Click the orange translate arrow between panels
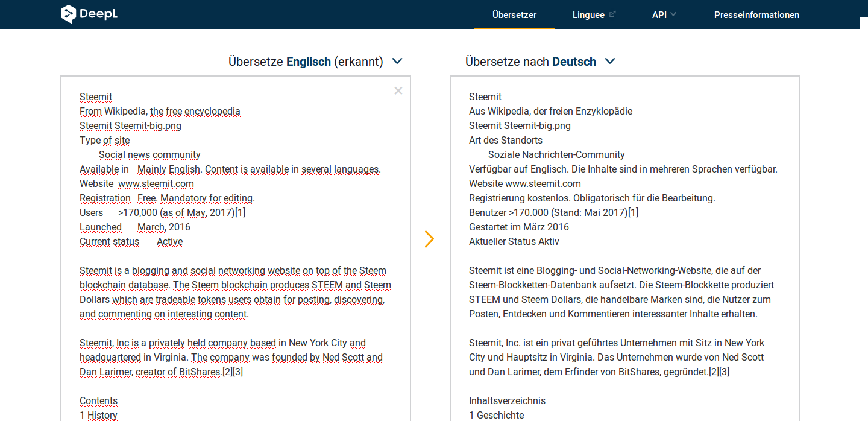Image resolution: width=868 pixels, height=421 pixels. (x=429, y=239)
